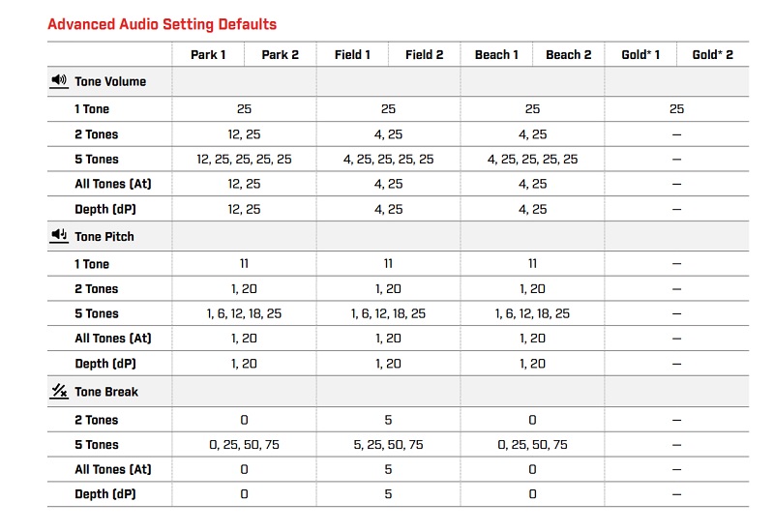Click Depth (dP) label under Tone Break
This screenshot has height=532, width=774.
click(x=106, y=494)
